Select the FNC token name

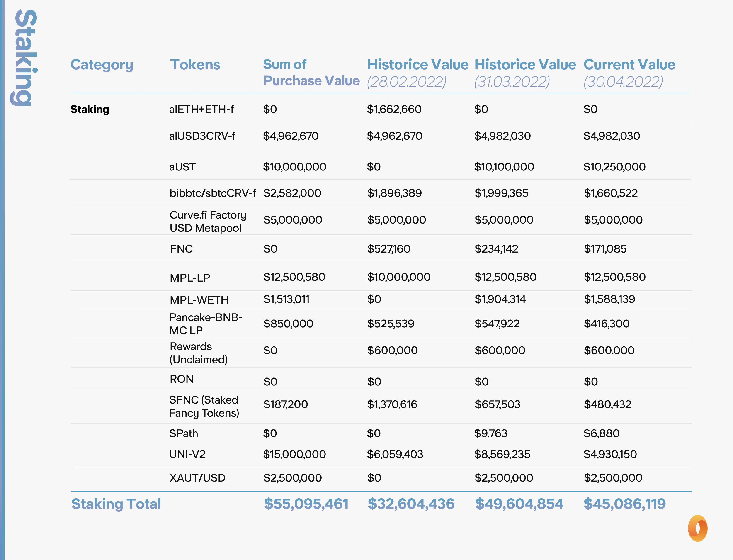click(181, 249)
